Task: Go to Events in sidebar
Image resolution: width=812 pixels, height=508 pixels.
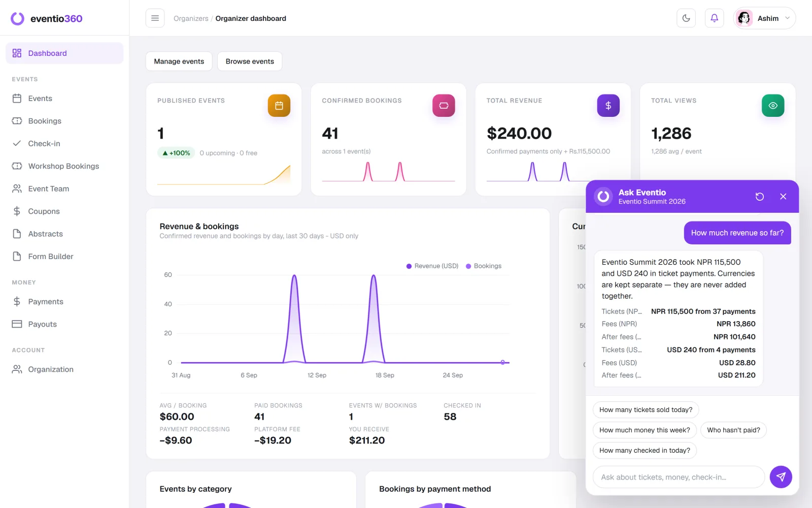Action: pos(64,99)
